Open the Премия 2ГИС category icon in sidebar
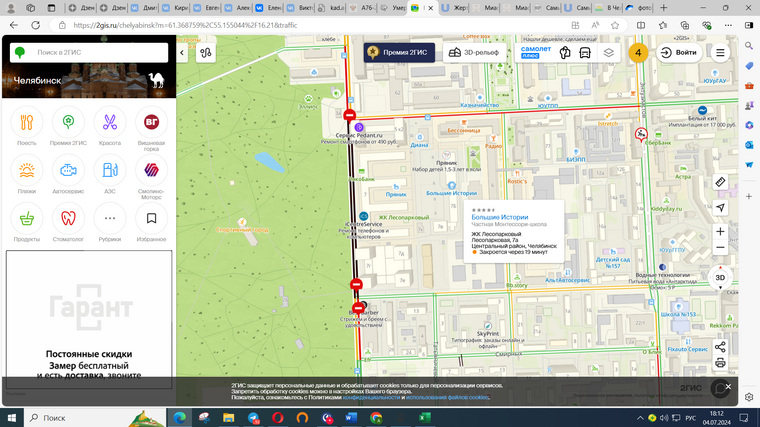The width and height of the screenshot is (760, 427). pyautogui.click(x=68, y=127)
